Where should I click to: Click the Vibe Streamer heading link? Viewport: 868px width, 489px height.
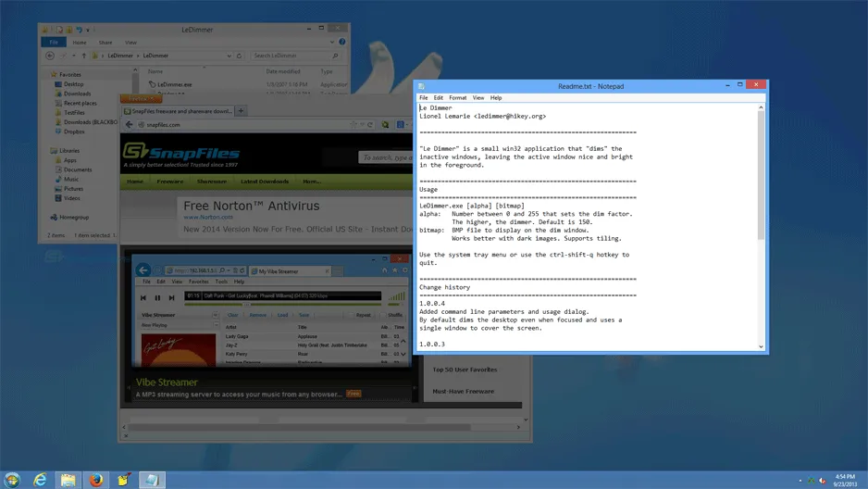coord(167,382)
